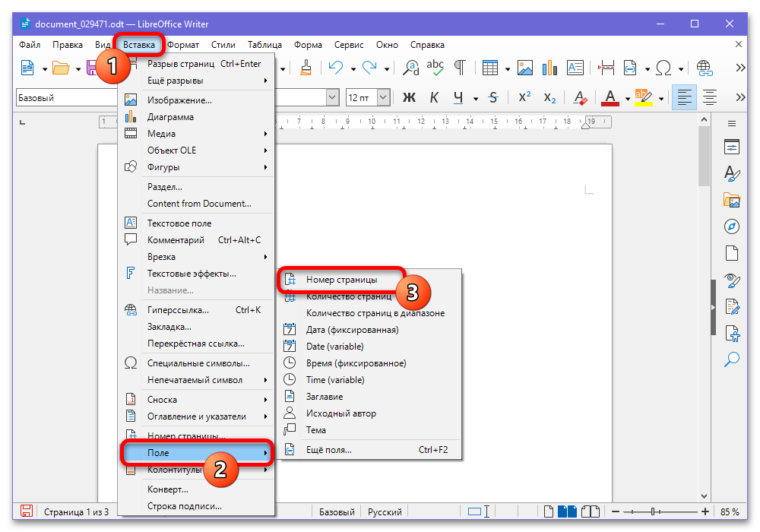
Task: Click the Базовый paragraph style field
Action: (67, 98)
